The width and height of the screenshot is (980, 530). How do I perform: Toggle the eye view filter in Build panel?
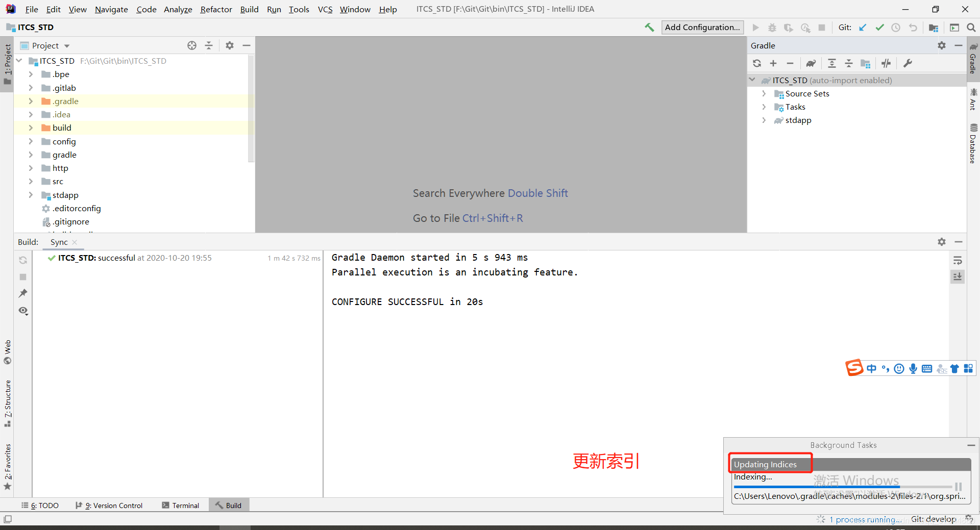(x=23, y=311)
